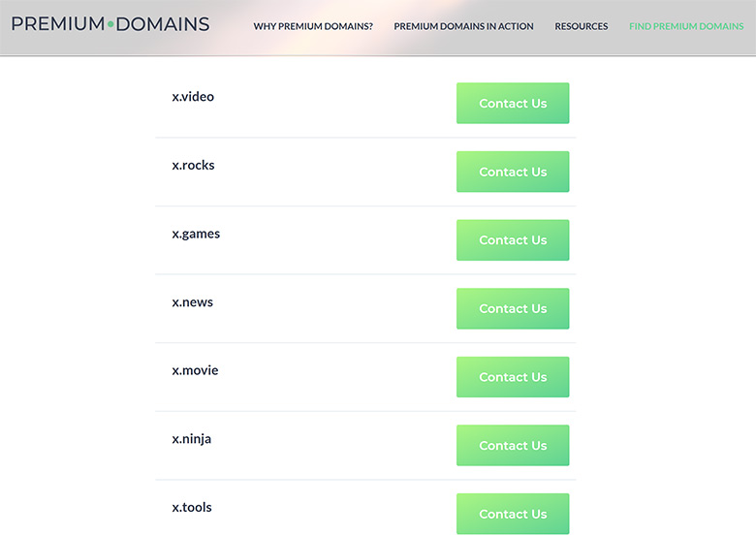Image resolution: width=756 pixels, height=536 pixels.
Task: Go to the Resources menu item
Action: click(x=581, y=26)
